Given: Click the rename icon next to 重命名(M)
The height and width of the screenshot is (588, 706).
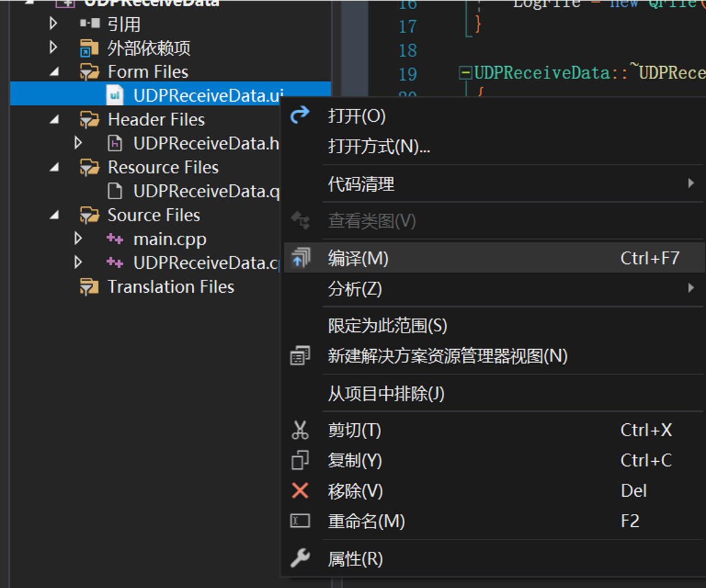Looking at the screenshot, I should [300, 521].
